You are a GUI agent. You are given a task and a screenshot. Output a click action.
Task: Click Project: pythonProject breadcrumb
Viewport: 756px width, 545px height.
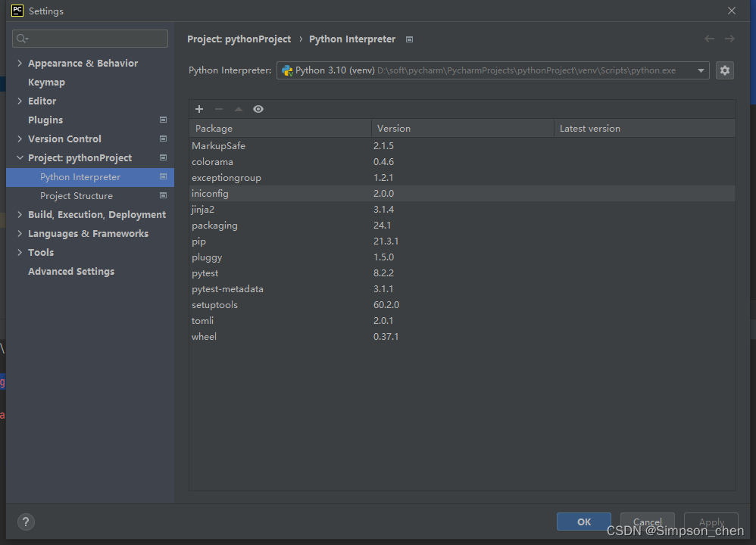click(x=239, y=39)
